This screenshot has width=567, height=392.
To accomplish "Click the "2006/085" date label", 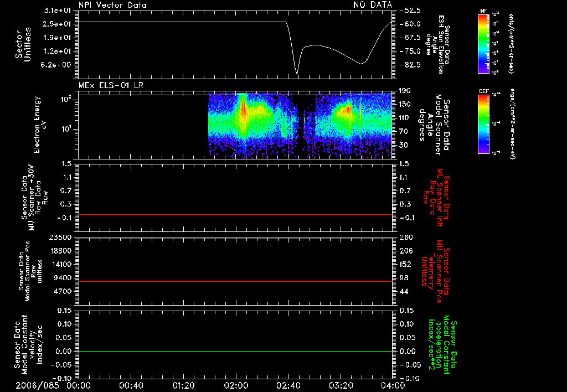I will (37, 385).
